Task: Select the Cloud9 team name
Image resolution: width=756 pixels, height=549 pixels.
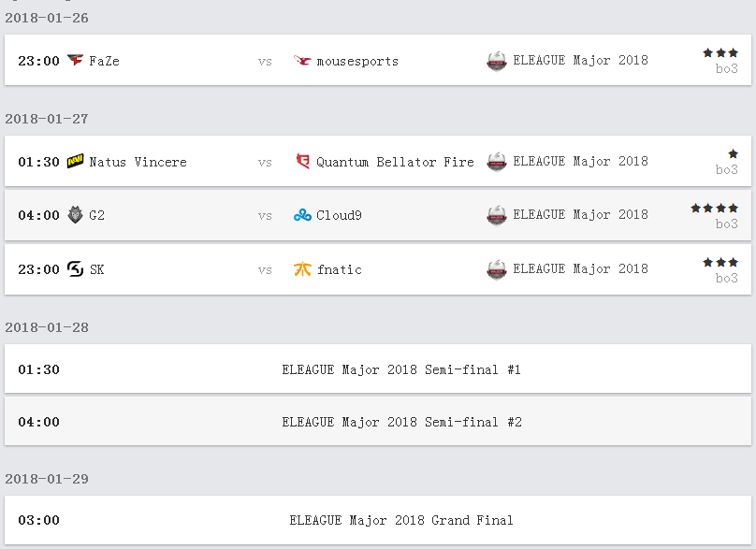Action: point(339,215)
